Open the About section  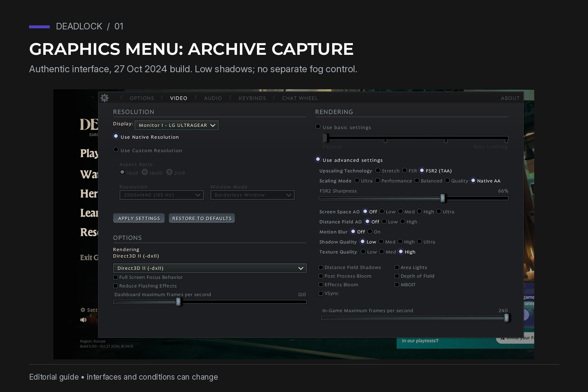click(x=510, y=98)
